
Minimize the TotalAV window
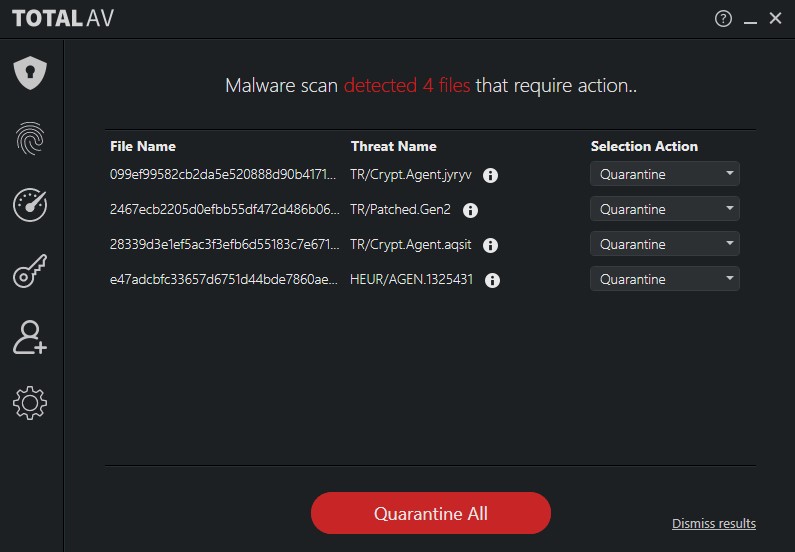click(750, 20)
